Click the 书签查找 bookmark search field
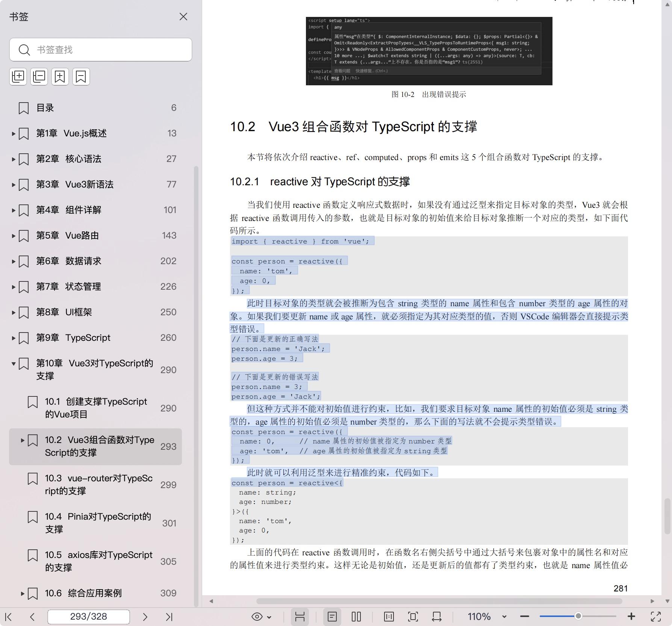The image size is (672, 626). [101, 50]
